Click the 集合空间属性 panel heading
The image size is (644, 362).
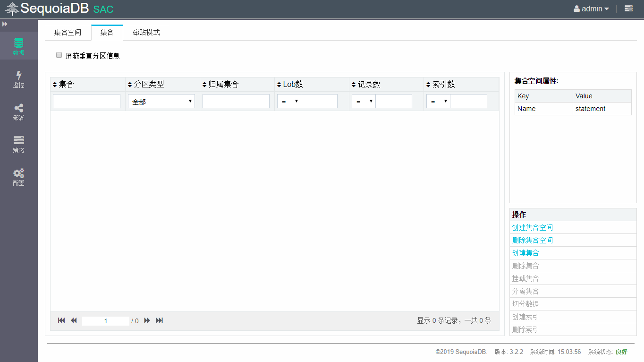536,81
